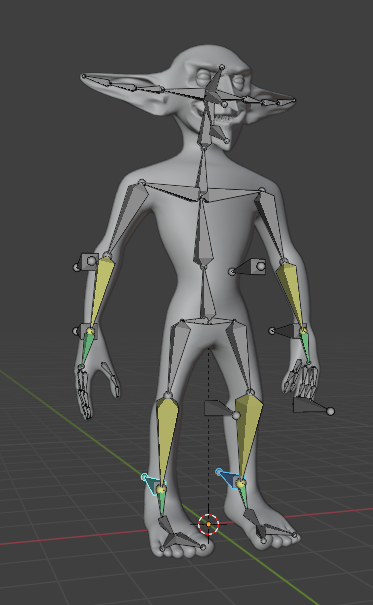Select the pole target bone floating near the waist
The height and width of the screenshot is (605, 373).
tap(249, 268)
